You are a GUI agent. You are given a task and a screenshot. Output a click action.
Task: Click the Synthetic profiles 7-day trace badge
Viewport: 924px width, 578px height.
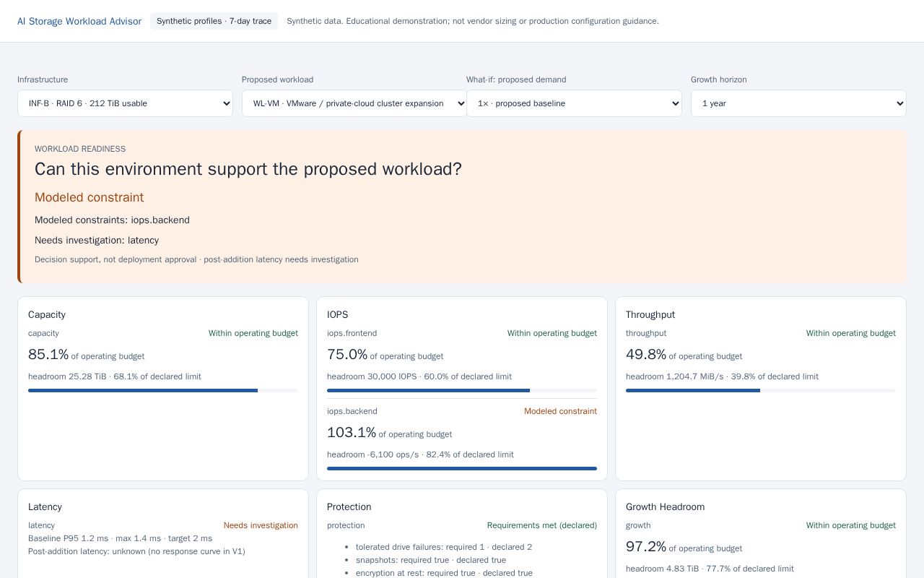(x=214, y=21)
